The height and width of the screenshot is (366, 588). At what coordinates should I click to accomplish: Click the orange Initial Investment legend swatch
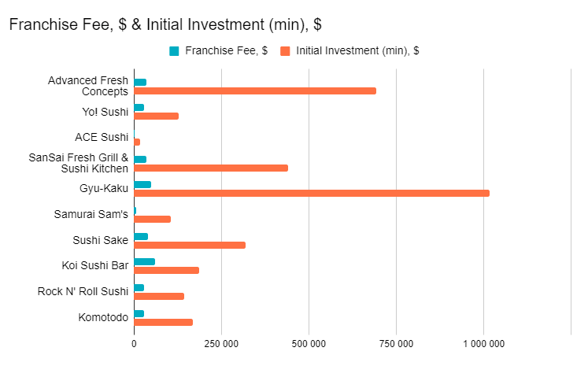click(285, 51)
